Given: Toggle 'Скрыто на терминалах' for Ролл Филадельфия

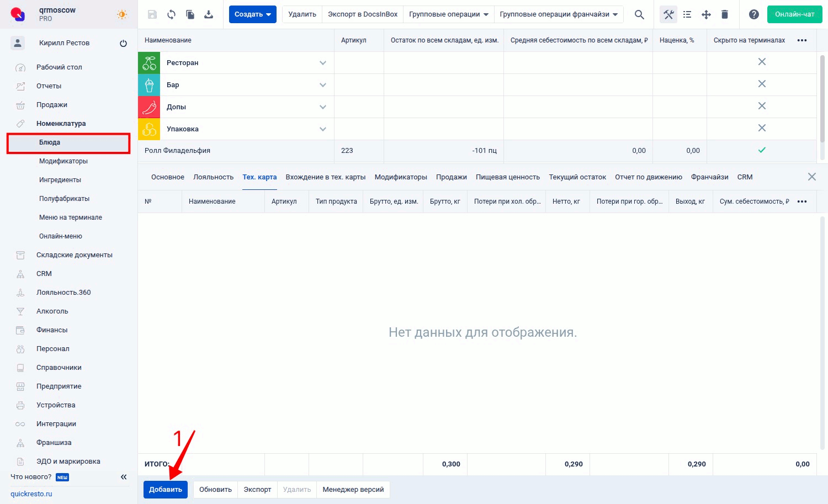Looking at the screenshot, I should pyautogui.click(x=762, y=150).
